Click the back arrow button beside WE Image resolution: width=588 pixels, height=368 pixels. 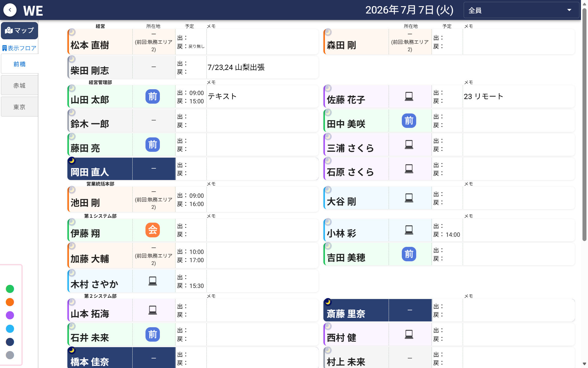(x=10, y=10)
